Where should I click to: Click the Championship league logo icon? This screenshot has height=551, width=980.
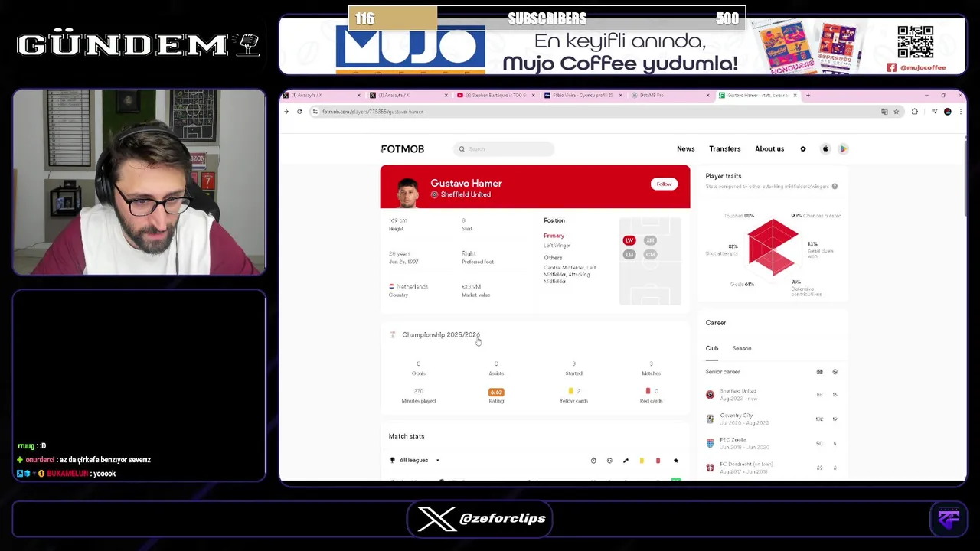(x=393, y=335)
